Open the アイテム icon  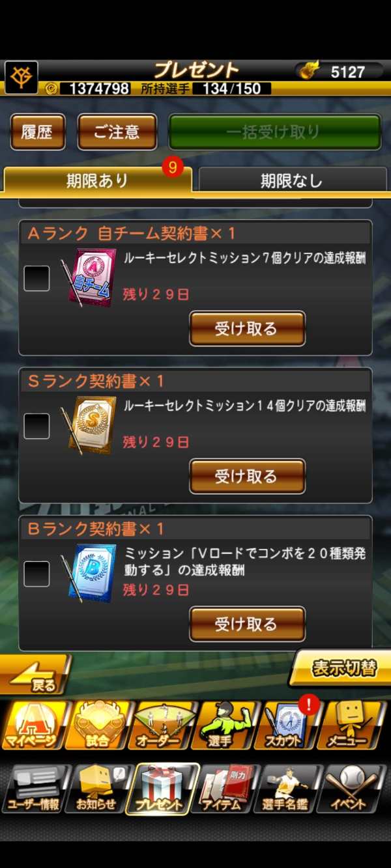point(225,789)
